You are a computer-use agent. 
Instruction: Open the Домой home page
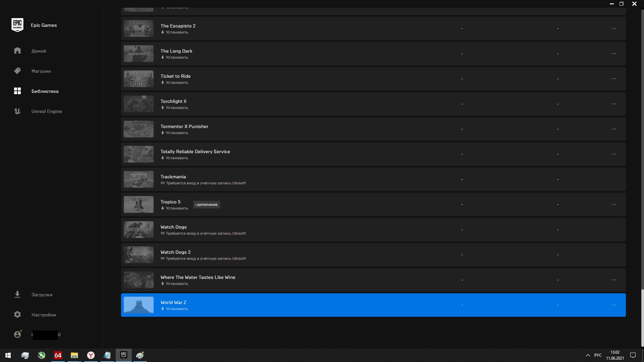pyautogui.click(x=39, y=51)
